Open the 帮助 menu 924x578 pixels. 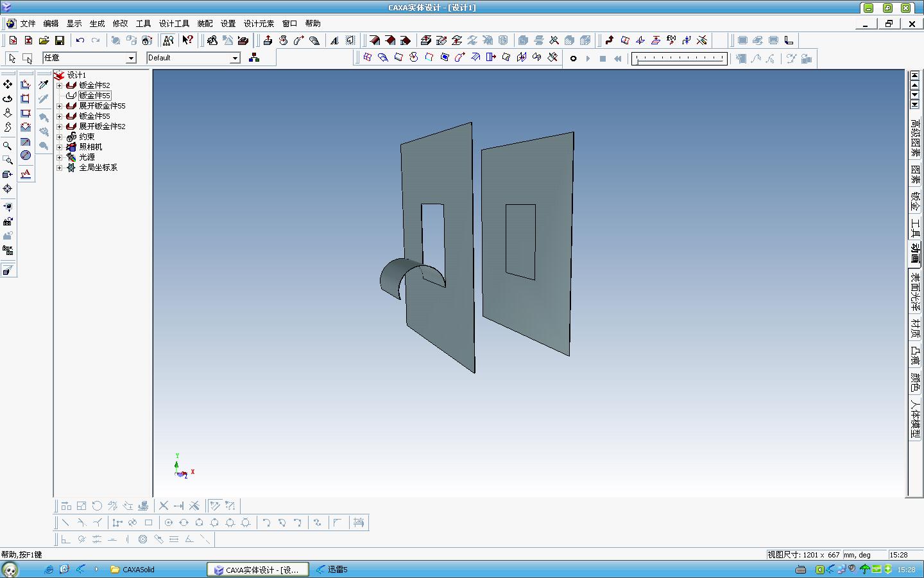click(x=312, y=23)
